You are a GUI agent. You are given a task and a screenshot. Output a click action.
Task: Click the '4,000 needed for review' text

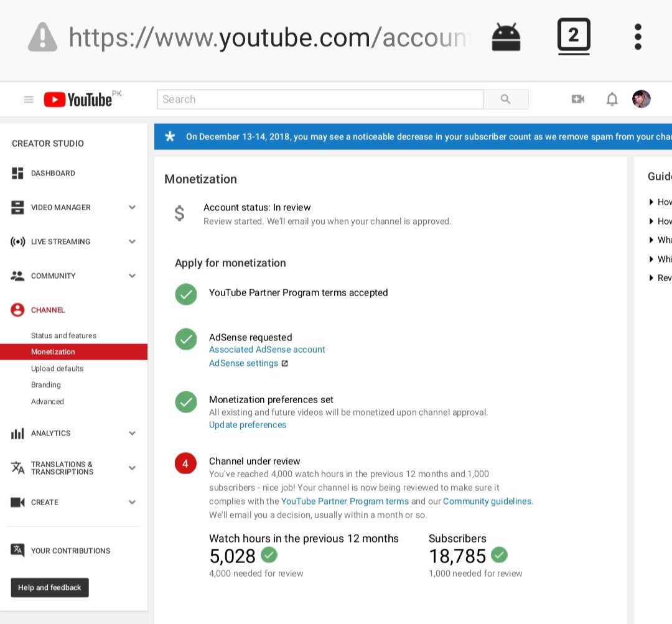click(256, 574)
